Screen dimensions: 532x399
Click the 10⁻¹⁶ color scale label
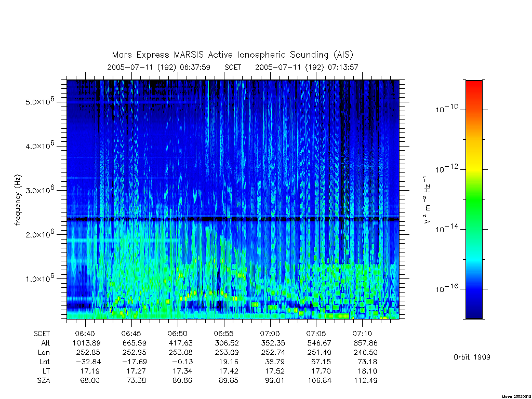(447, 288)
